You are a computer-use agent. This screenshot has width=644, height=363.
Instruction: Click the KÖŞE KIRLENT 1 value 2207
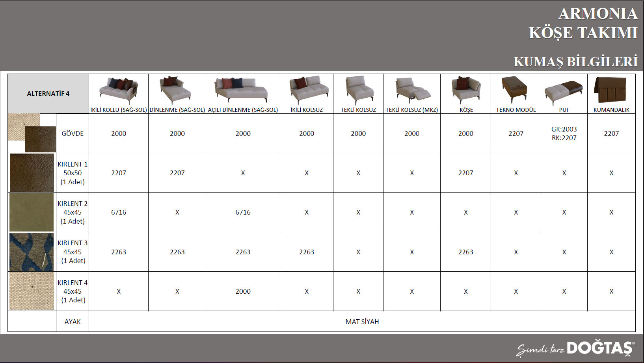466,173
